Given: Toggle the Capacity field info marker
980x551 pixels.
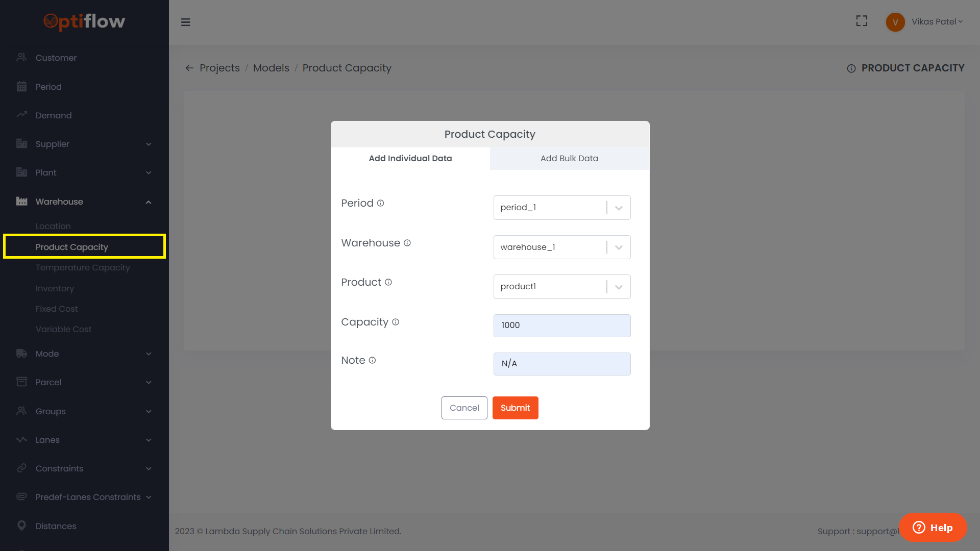Looking at the screenshot, I should point(397,322).
